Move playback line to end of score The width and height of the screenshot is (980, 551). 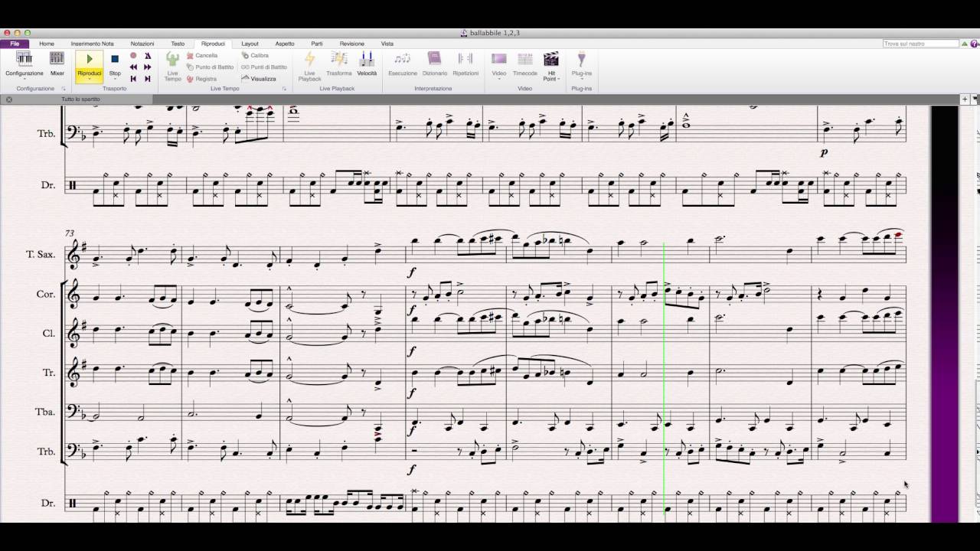click(x=148, y=78)
